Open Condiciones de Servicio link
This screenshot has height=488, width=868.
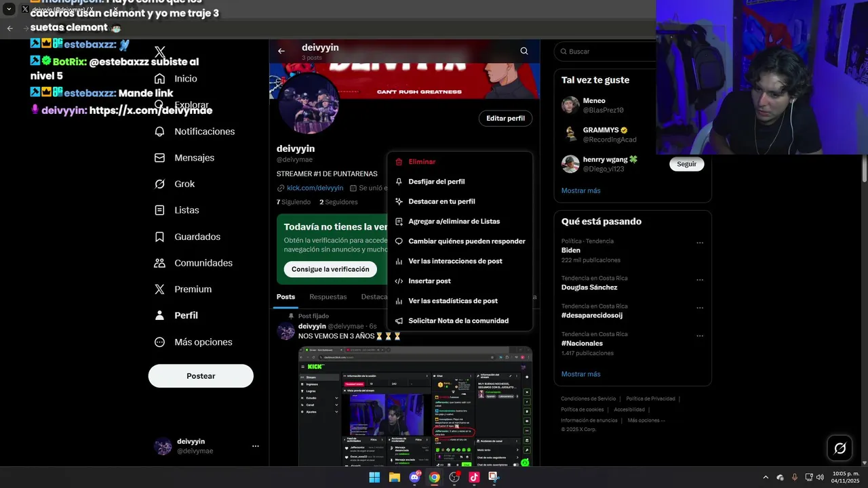pyautogui.click(x=588, y=399)
